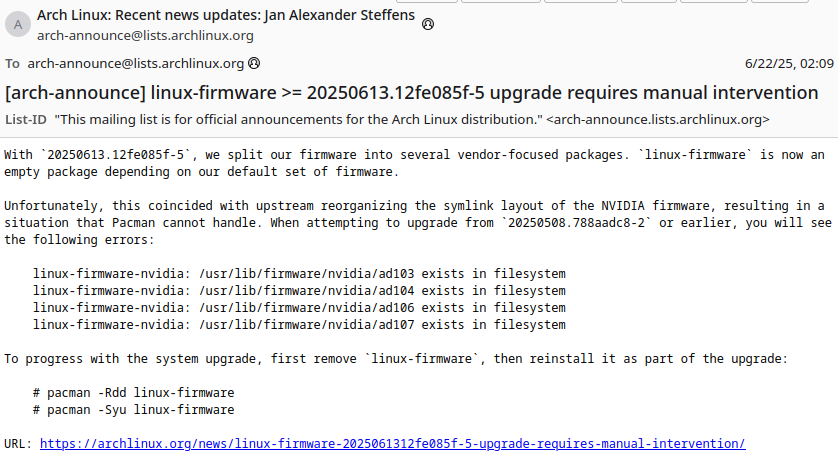Click the 'pacman -Syu linux-firmware' command line

pyautogui.click(x=134, y=410)
